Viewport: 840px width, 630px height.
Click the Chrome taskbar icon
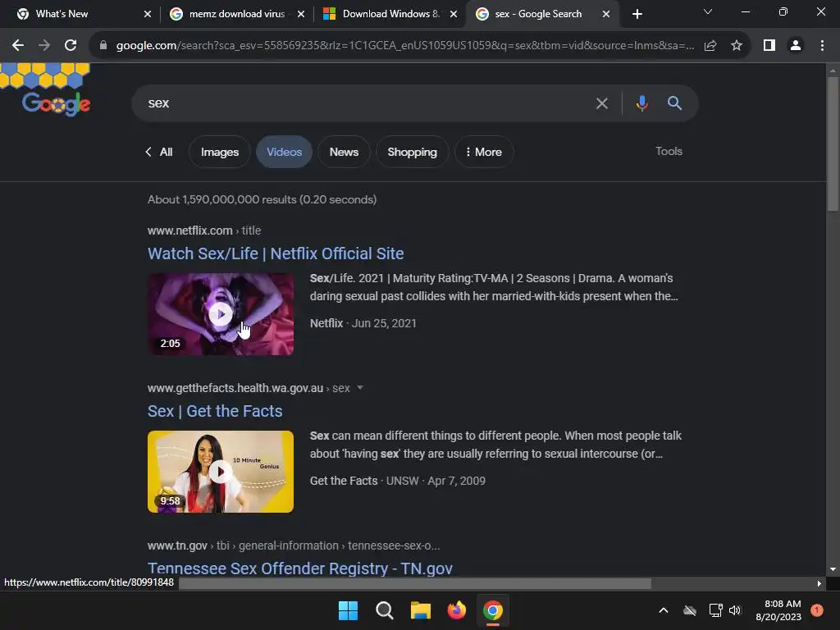click(493, 610)
